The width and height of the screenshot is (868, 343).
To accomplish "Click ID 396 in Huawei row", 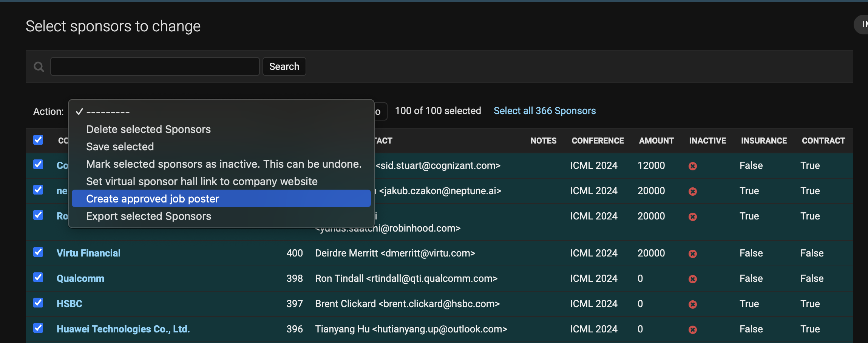I will pos(295,329).
